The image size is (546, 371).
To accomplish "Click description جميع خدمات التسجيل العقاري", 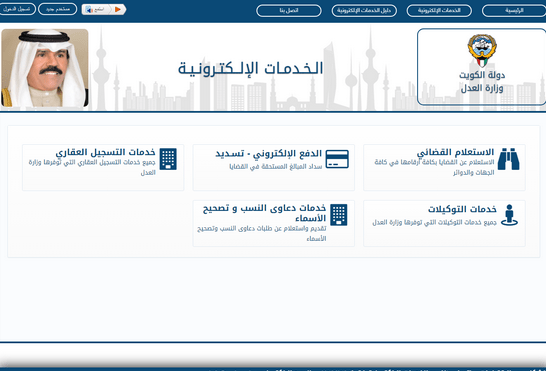I will [92, 167].
